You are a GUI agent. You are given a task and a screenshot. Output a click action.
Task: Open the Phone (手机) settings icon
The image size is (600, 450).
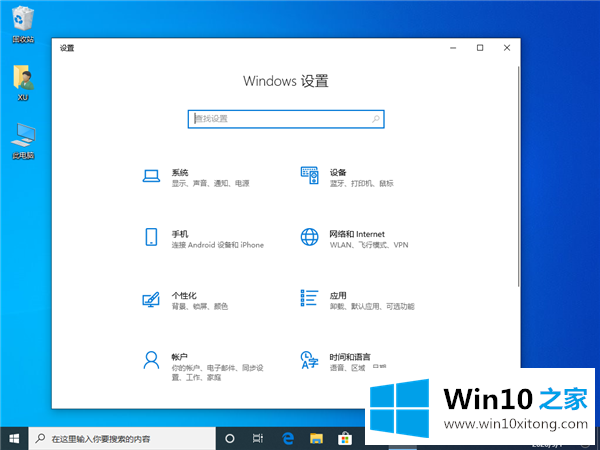(x=151, y=237)
